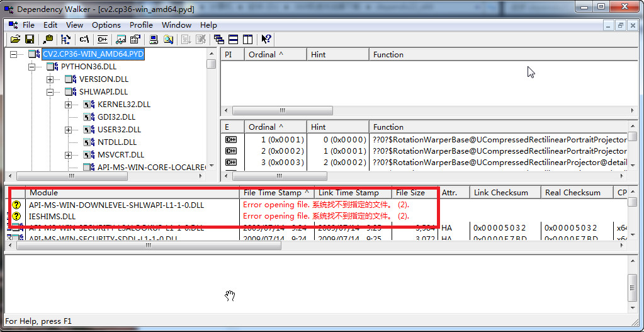Viewport: 644px width, 332px height.
Task: Click the Tile Horizontally toolbar icon
Action: (234, 39)
